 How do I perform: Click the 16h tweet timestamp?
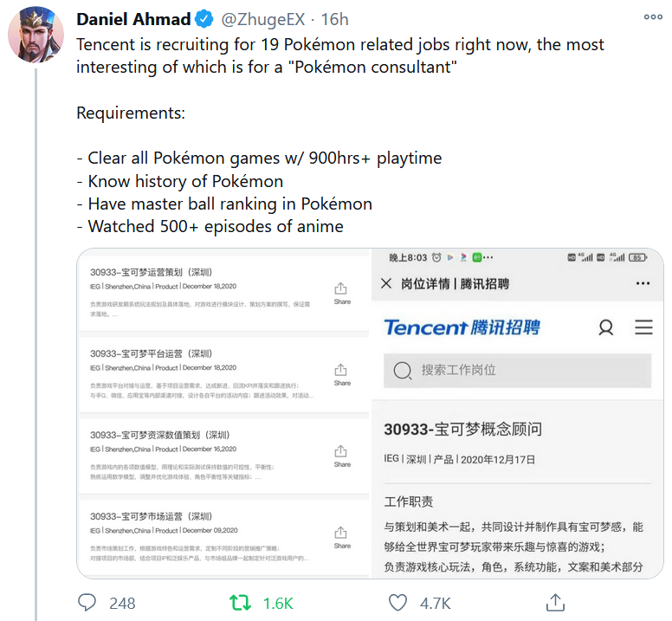[x=335, y=19]
